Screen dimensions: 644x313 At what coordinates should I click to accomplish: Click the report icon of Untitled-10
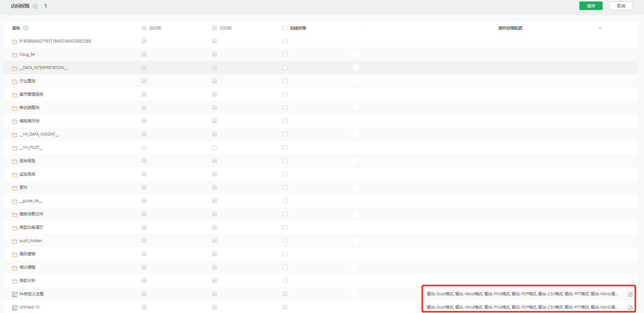click(x=15, y=307)
